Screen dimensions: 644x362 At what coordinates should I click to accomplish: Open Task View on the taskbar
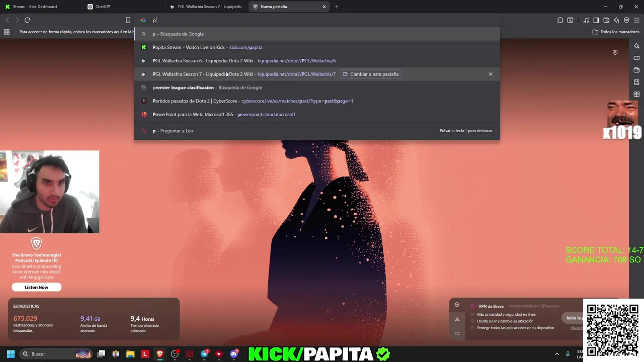[x=101, y=354]
